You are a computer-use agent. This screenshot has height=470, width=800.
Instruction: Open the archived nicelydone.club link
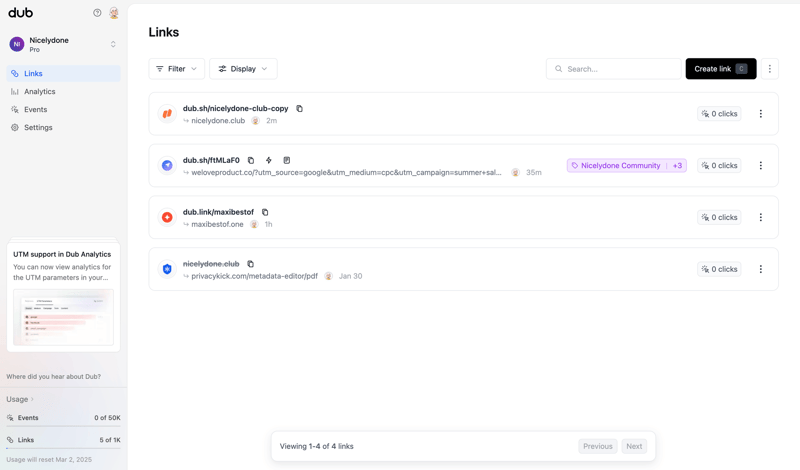point(211,264)
